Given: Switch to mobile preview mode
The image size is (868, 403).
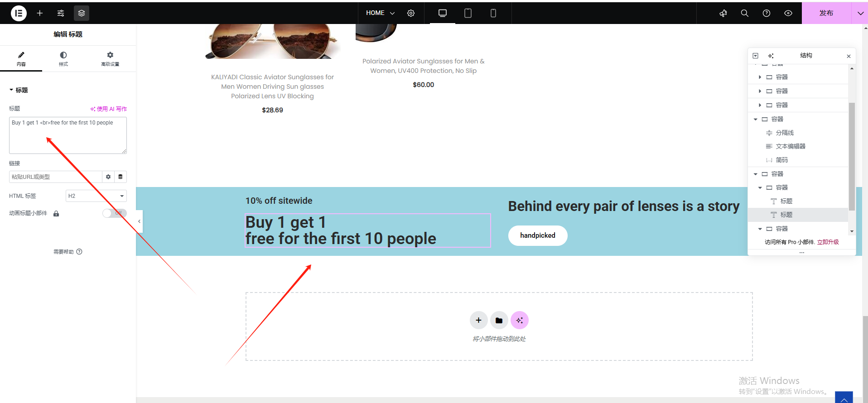Looking at the screenshot, I should [x=493, y=13].
